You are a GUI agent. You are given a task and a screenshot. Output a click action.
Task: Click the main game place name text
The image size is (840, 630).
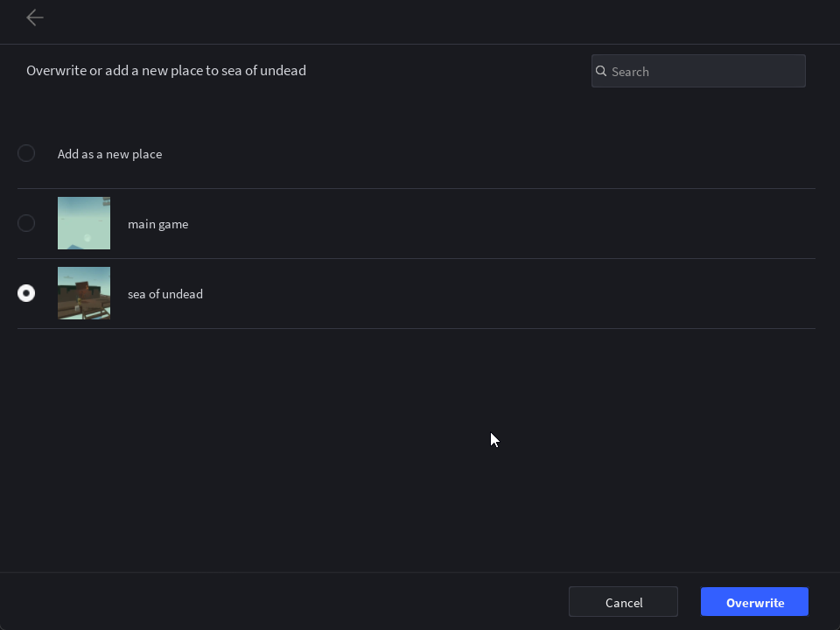pyautogui.click(x=158, y=224)
